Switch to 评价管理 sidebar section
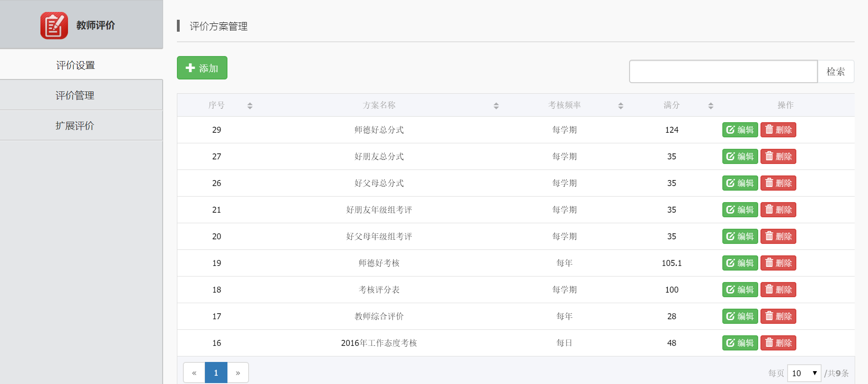Image resolution: width=868 pixels, height=384 pixels. point(75,96)
